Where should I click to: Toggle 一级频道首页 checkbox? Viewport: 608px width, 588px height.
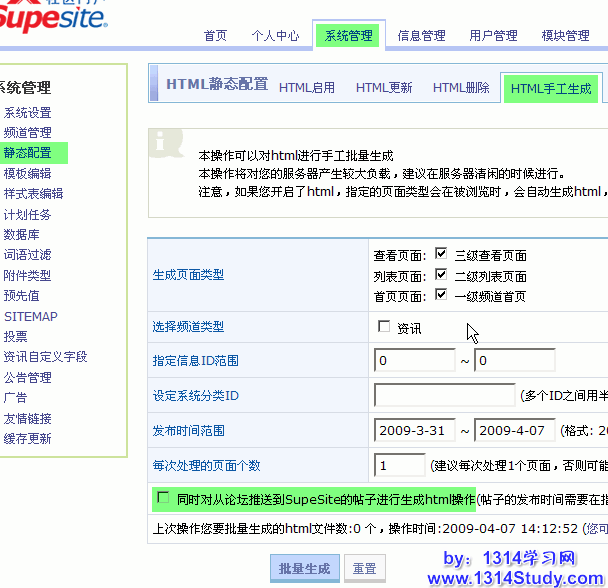click(x=441, y=295)
